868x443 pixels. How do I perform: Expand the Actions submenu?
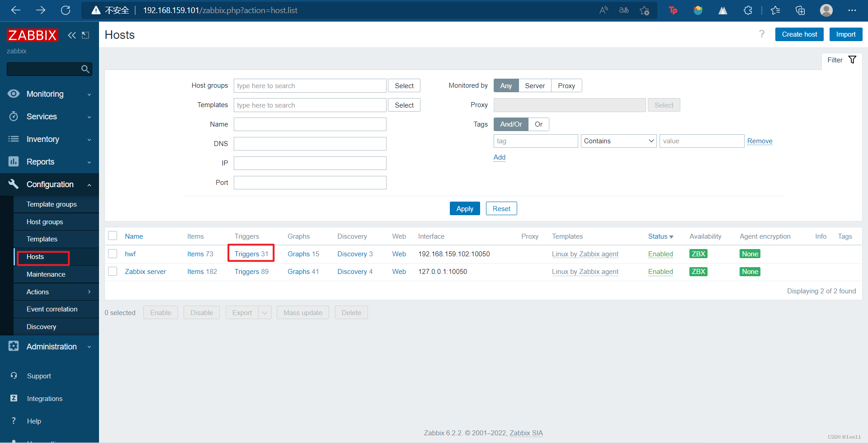click(x=56, y=292)
